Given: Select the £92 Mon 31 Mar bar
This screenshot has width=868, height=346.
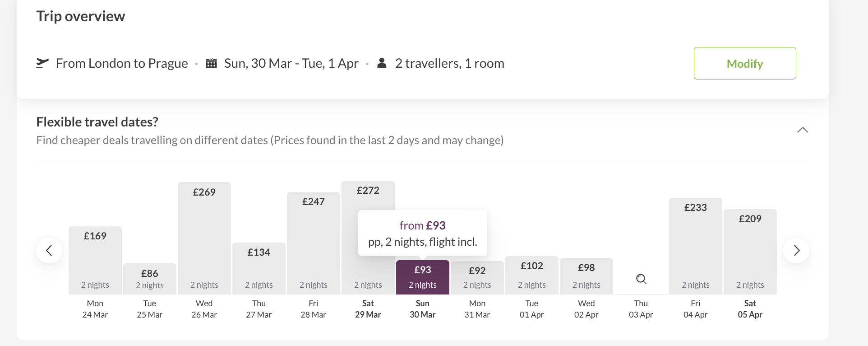Looking at the screenshot, I should 477,278.
